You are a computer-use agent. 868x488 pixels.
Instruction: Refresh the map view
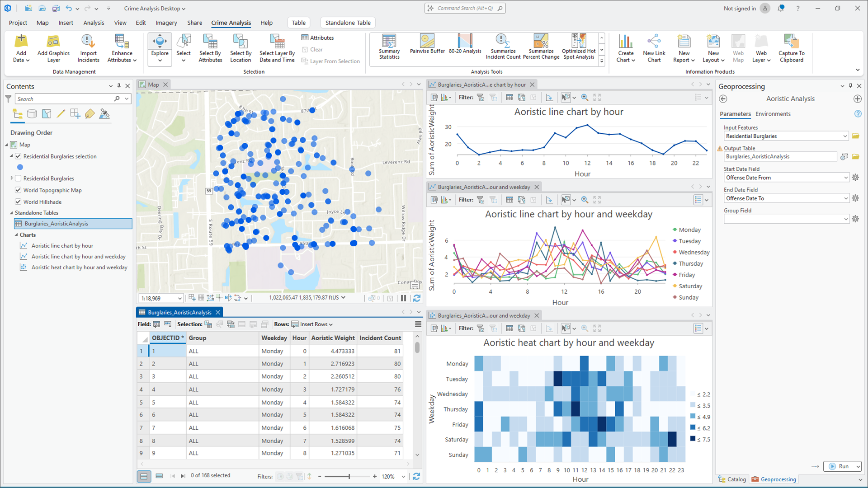417,298
